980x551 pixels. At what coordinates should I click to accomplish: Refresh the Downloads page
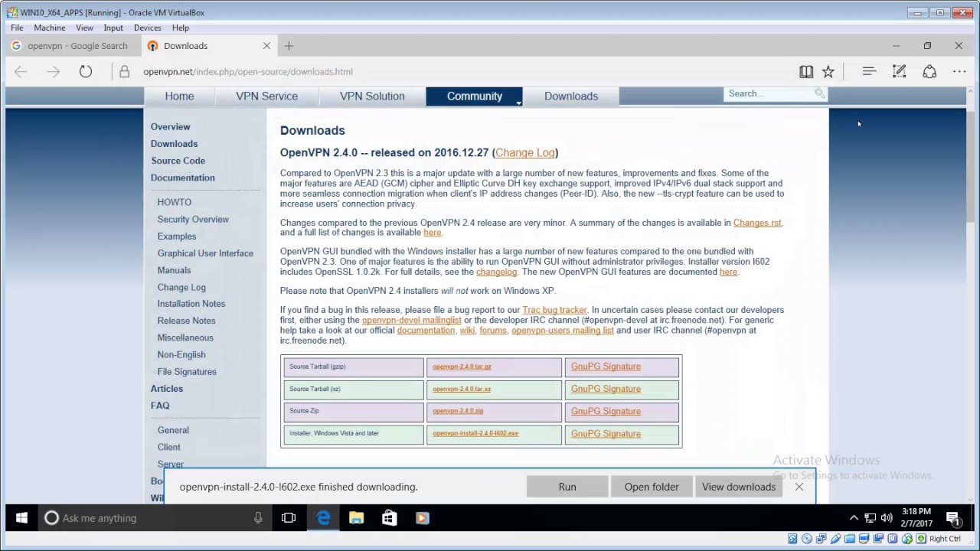pos(86,71)
